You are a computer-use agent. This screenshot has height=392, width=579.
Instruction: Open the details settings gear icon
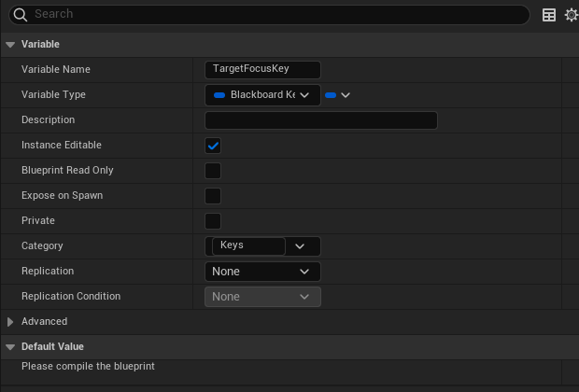click(x=571, y=15)
